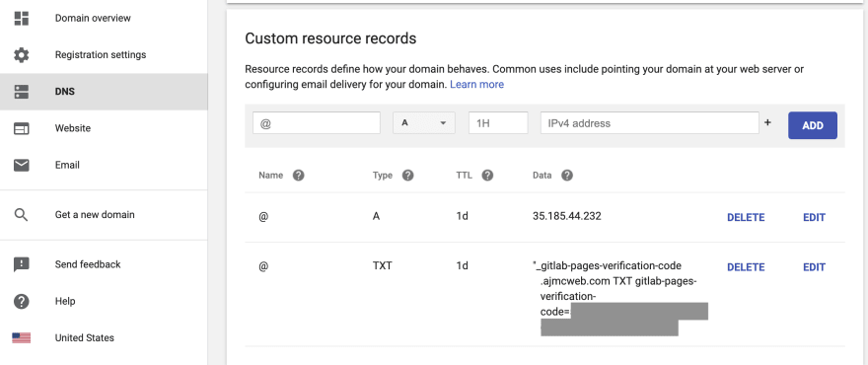Open Domain overview dashboard icon
The image size is (868, 365).
[x=21, y=19]
